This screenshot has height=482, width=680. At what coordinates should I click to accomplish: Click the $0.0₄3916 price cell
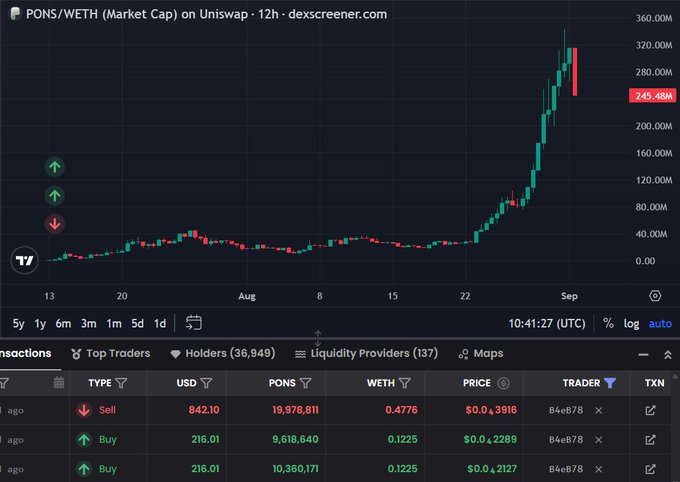tap(491, 410)
